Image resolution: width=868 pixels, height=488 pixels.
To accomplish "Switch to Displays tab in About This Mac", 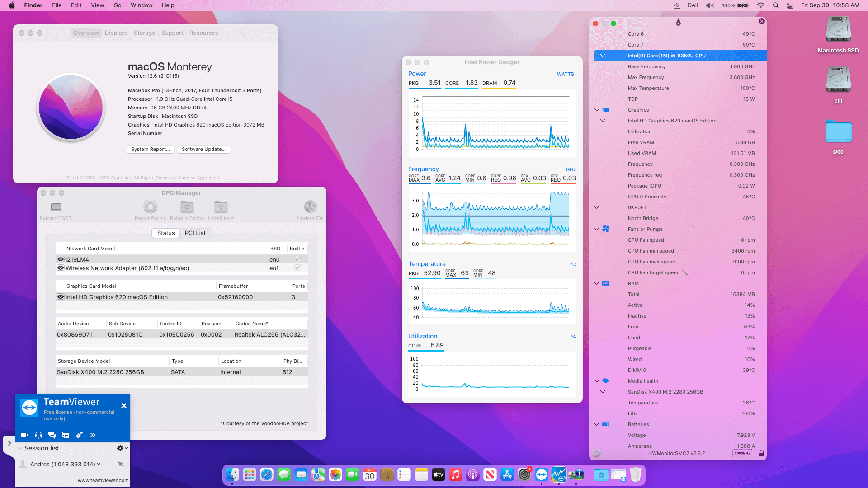I will (116, 33).
